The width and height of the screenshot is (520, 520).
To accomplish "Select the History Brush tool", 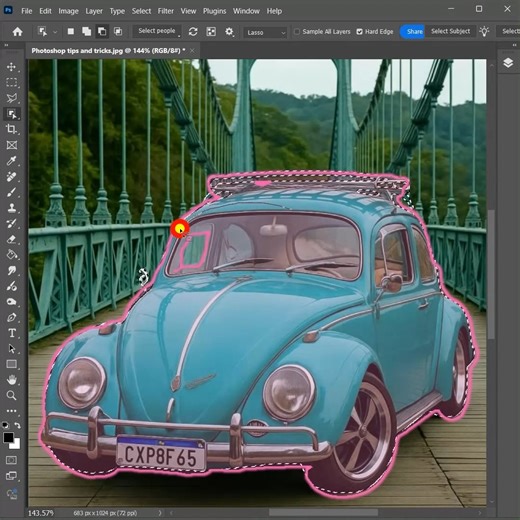I will tap(11, 224).
